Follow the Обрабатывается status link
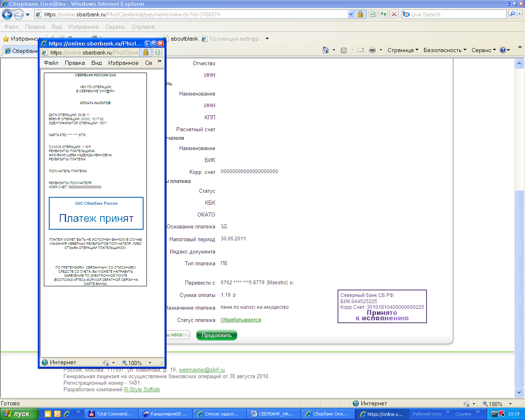Viewport: 525px width, 420px height. click(241, 320)
